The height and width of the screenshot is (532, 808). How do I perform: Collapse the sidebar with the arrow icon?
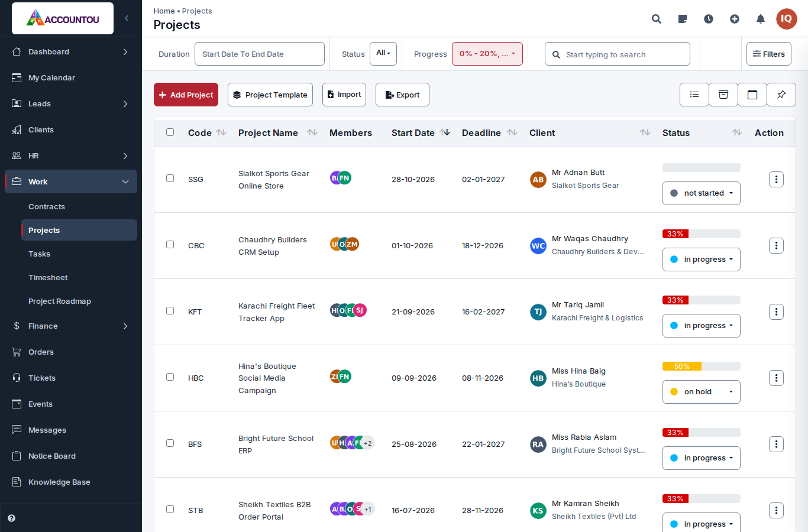(x=127, y=18)
